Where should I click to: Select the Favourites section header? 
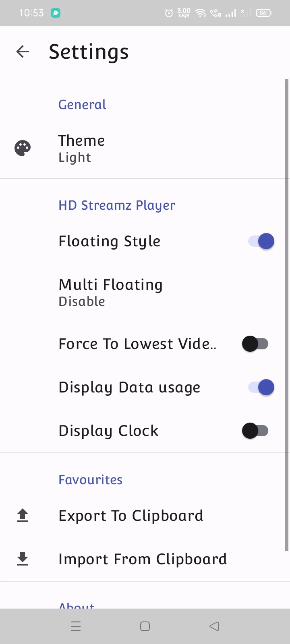click(90, 479)
